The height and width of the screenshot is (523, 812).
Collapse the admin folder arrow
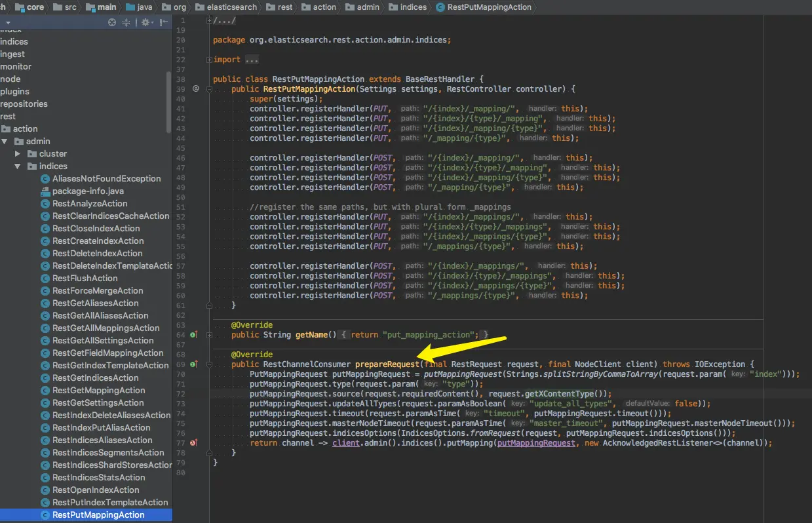(x=5, y=141)
